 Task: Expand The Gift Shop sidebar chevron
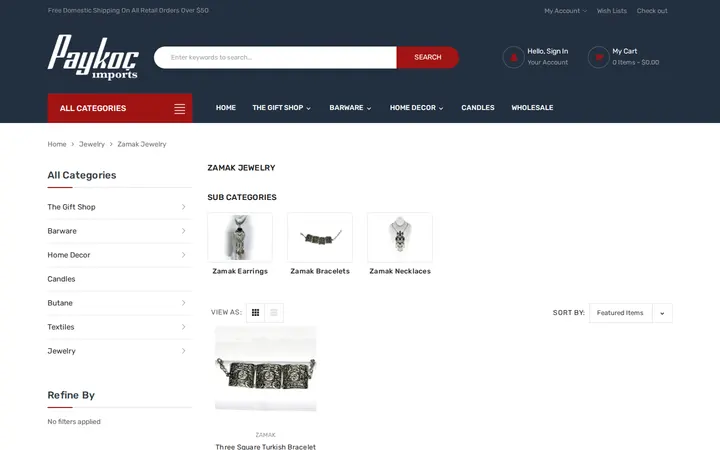coord(183,207)
